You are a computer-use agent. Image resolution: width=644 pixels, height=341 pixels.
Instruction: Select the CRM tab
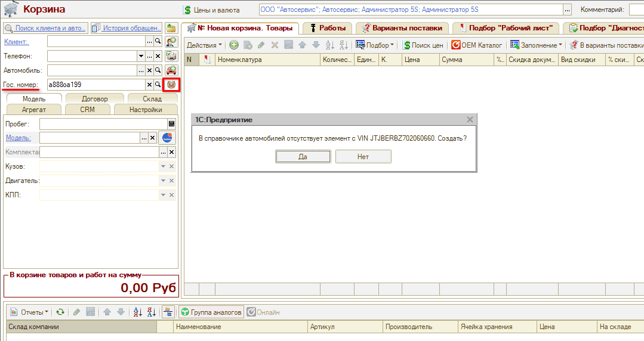[x=87, y=110]
